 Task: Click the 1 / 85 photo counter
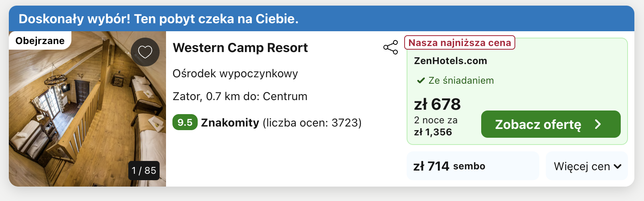coord(144,171)
